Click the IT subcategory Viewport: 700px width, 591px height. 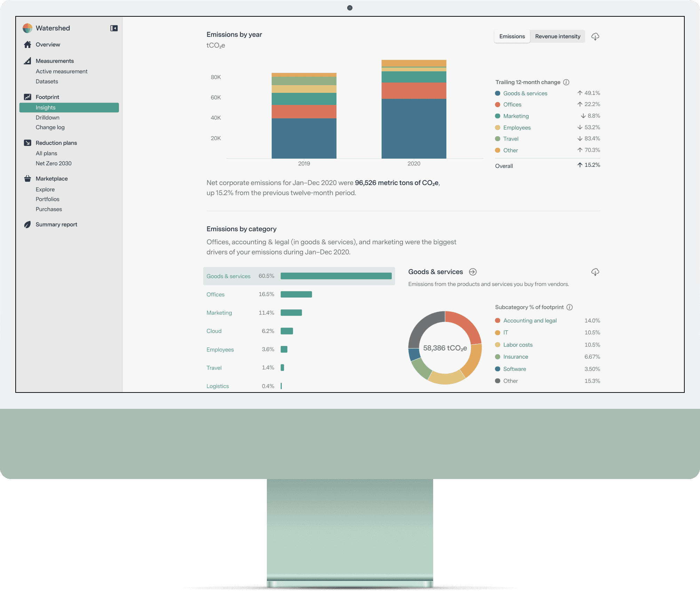click(x=506, y=333)
